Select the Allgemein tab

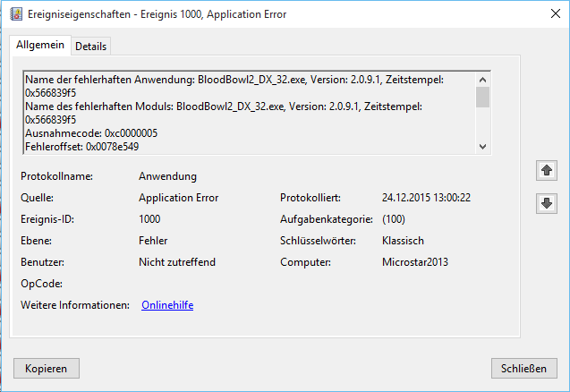pos(39,45)
